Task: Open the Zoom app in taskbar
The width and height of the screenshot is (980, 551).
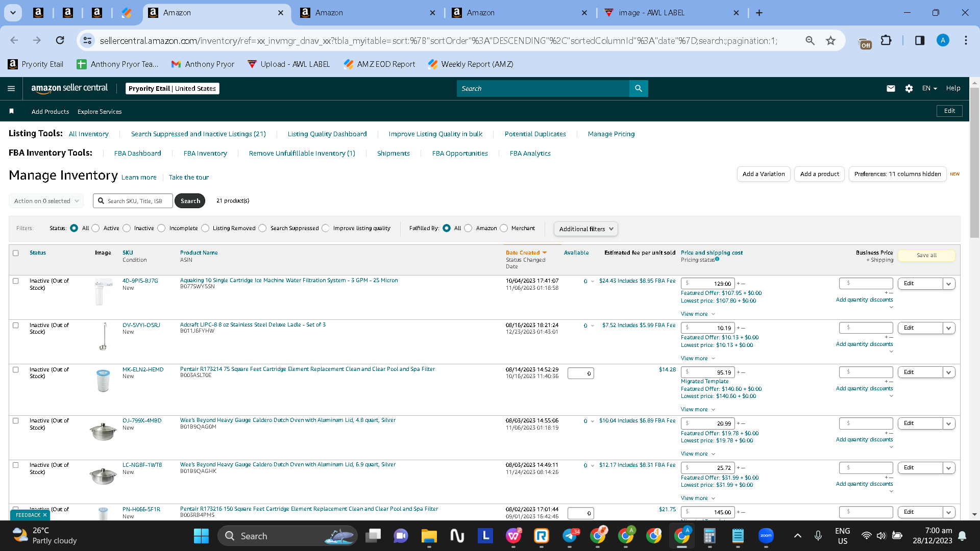Action: pyautogui.click(x=766, y=536)
